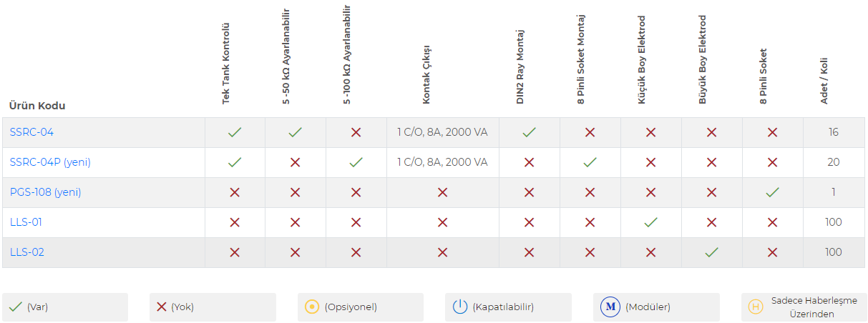Screen dimensions: 868x323
Task: Click the Modüler M circle icon
Action: (610, 307)
